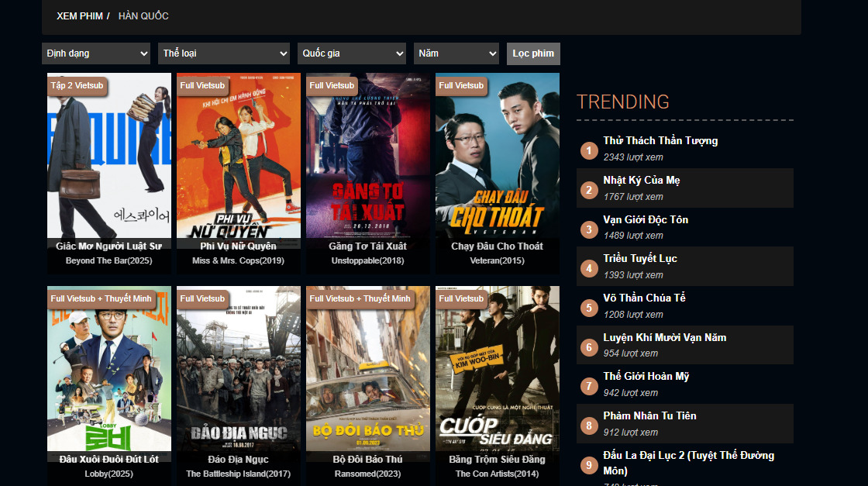
Task: Click 'Beyond The Bar(2025)' subtitle text
Action: pyautogui.click(x=109, y=260)
